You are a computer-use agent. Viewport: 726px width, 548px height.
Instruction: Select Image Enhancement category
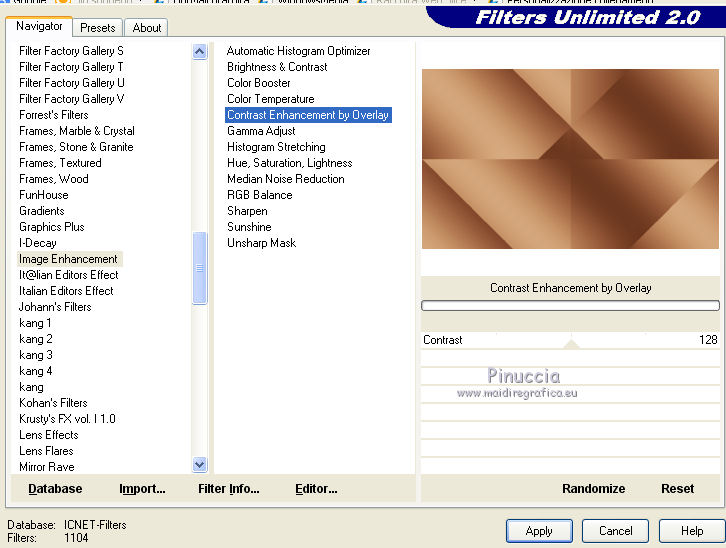69,259
